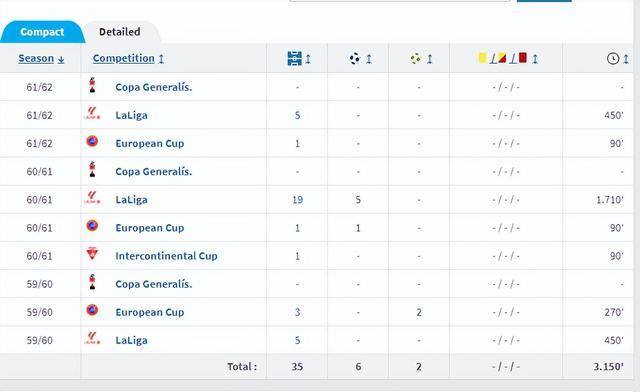
Task: Switch to the Detailed tab
Action: (120, 32)
